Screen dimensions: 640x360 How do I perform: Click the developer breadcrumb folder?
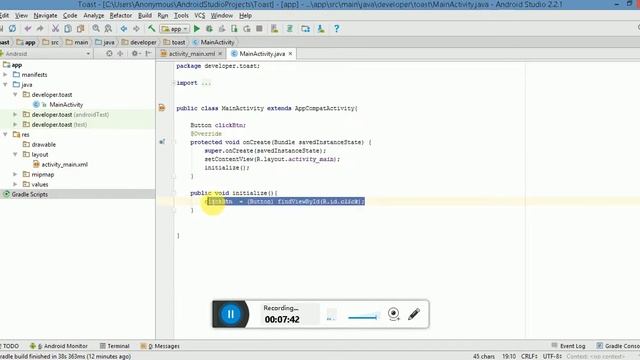tap(139, 42)
